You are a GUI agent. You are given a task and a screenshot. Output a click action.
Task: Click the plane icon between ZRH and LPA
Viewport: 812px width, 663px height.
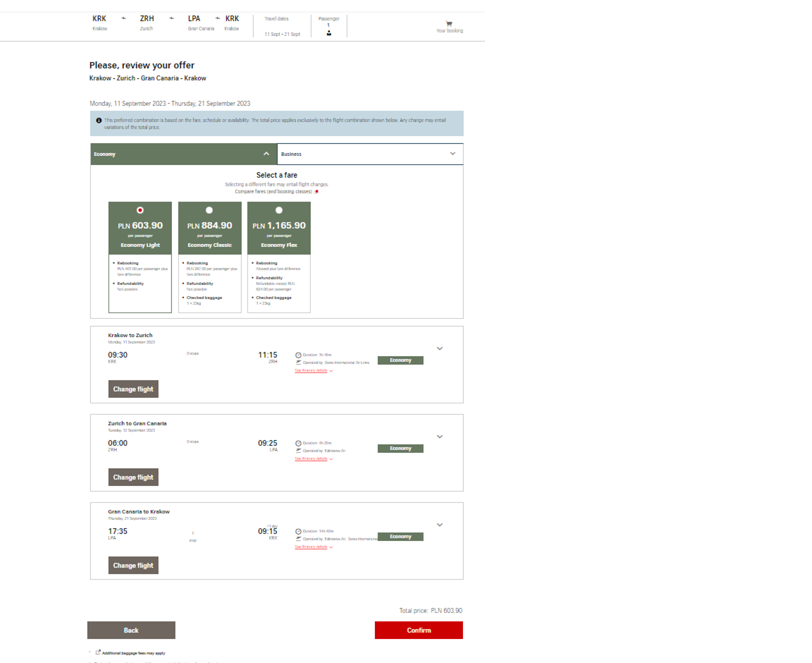point(171,18)
